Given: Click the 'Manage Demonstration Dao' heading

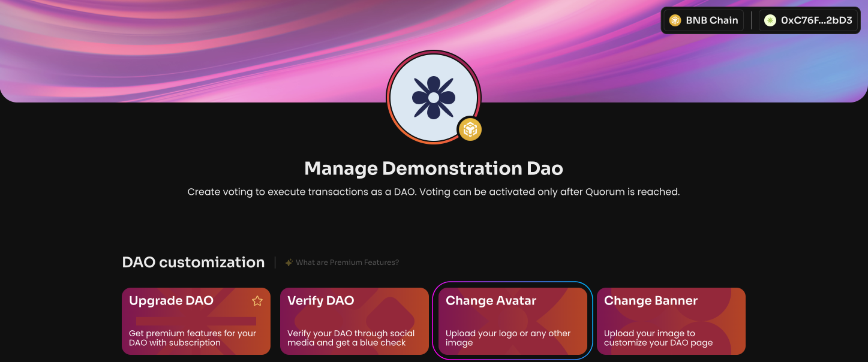Looking at the screenshot, I should point(434,168).
